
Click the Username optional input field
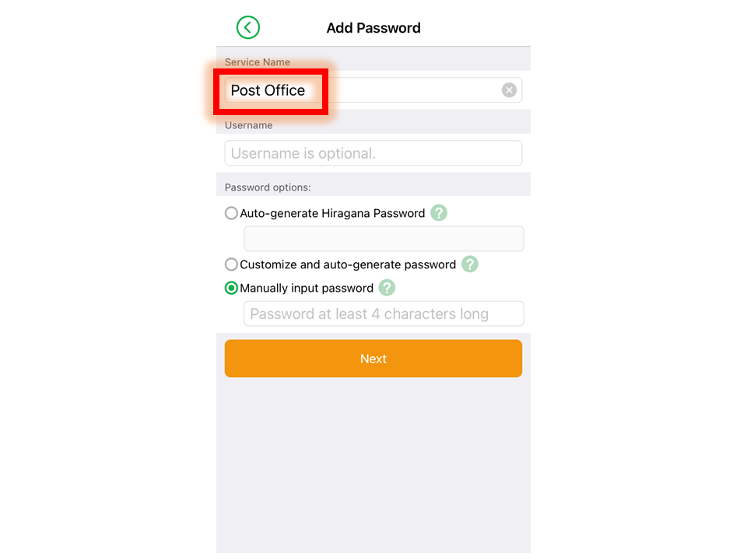pyautogui.click(x=373, y=153)
